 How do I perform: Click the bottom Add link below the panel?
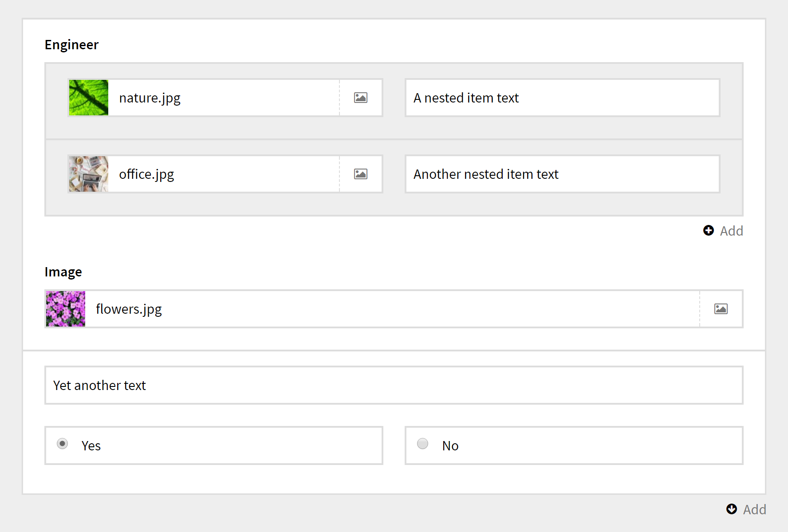pyautogui.click(x=754, y=509)
